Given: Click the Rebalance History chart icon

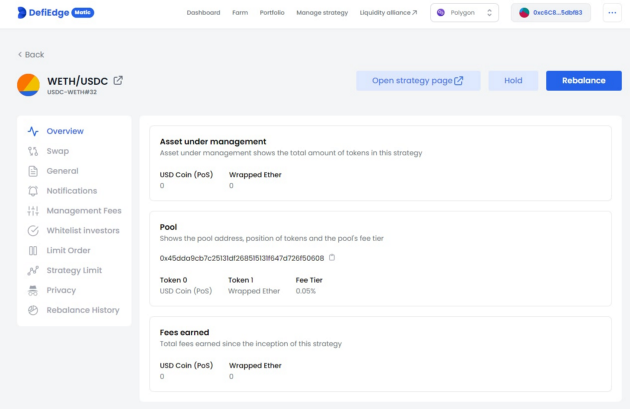Looking at the screenshot, I should 33,310.
